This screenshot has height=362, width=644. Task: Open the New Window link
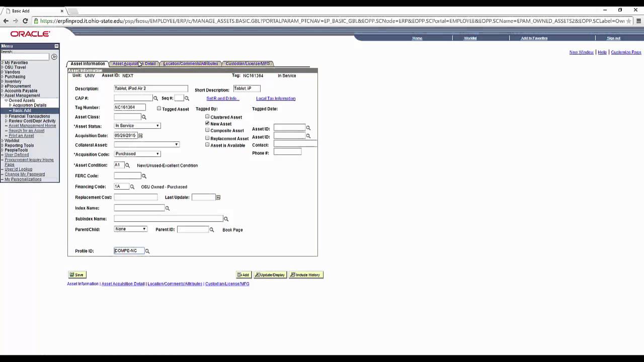point(581,52)
